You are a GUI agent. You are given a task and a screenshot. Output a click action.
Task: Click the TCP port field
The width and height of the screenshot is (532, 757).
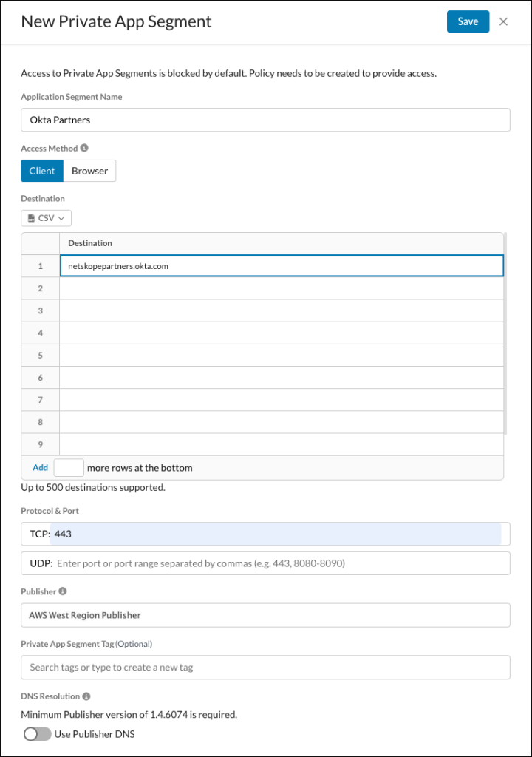265,534
